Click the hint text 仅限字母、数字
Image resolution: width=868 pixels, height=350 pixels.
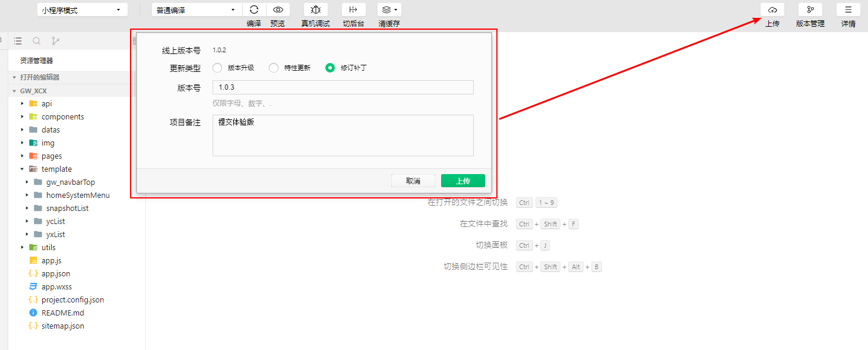242,103
